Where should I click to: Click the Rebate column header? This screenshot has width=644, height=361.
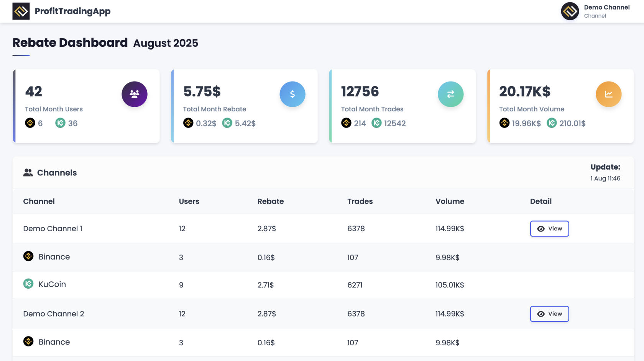(270, 201)
